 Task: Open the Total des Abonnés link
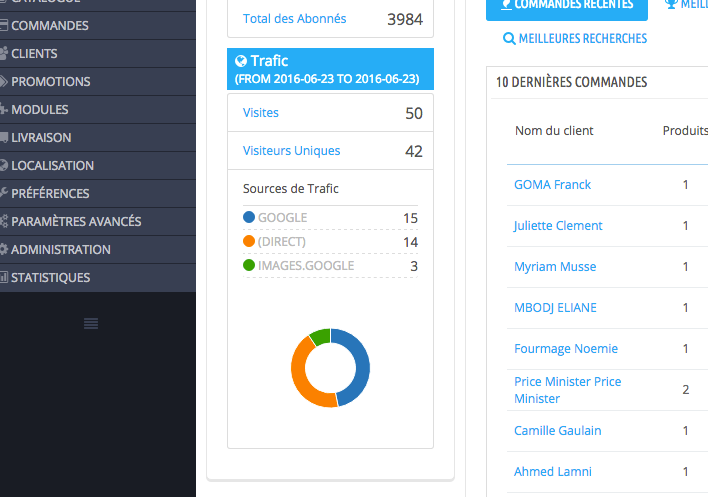294,19
